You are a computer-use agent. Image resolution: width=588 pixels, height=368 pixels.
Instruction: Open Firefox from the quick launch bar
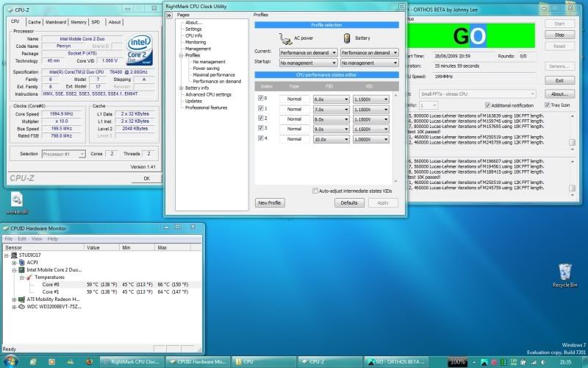pos(89,362)
